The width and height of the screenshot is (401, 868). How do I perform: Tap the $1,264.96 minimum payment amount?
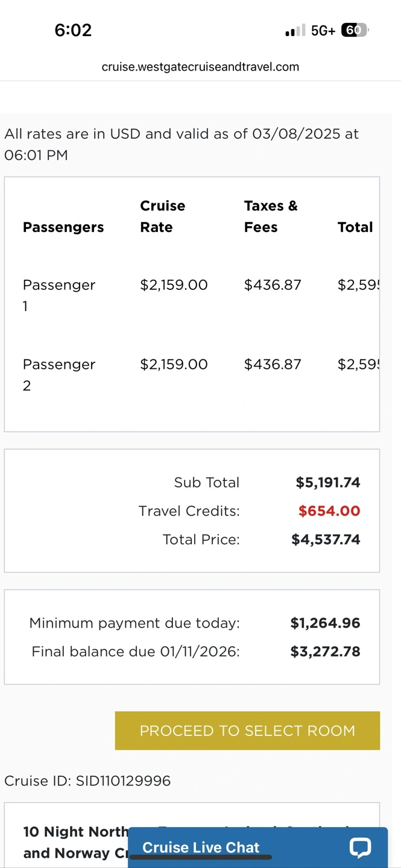tap(325, 623)
